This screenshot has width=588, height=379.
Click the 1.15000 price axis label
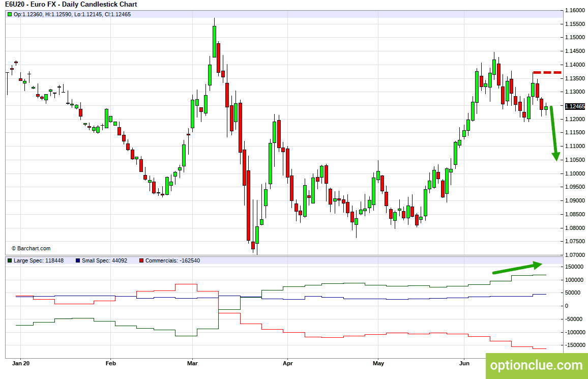click(575, 38)
